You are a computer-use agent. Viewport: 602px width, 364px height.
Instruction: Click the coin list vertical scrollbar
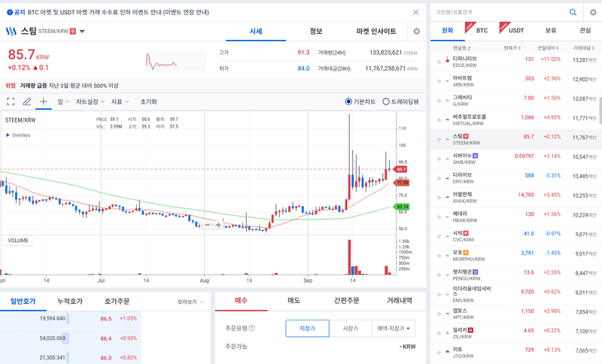coord(600,111)
